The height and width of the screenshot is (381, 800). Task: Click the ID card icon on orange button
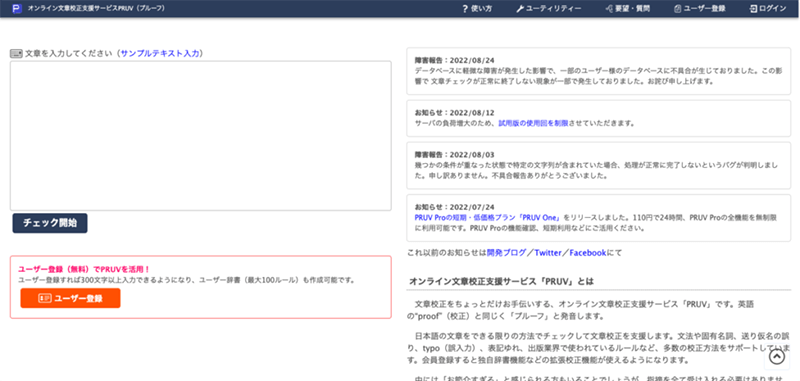tap(45, 298)
